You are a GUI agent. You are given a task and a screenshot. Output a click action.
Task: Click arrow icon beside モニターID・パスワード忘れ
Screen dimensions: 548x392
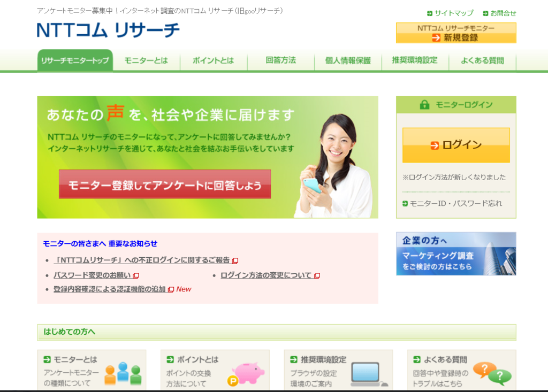[405, 203]
